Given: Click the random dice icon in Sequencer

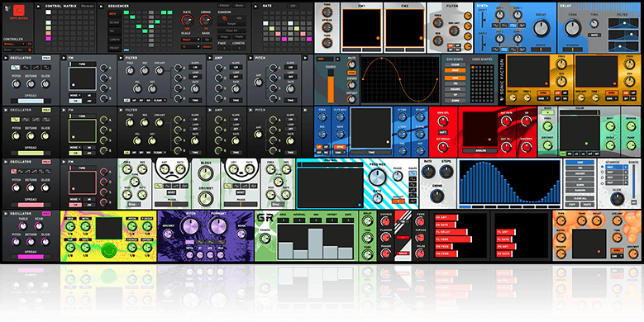Looking at the screenshot, I should point(225,18).
